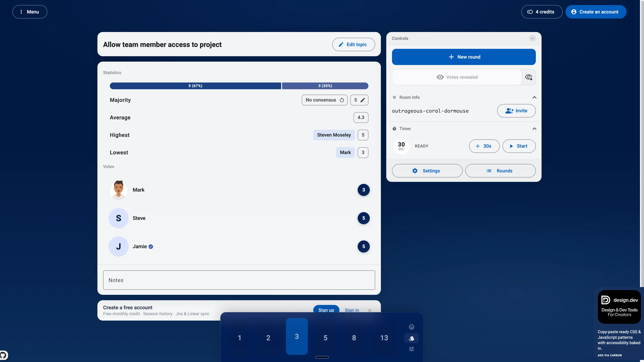Open the emoji reactions panel on the voting deck
The width and height of the screenshot is (644, 362).
tap(412, 327)
